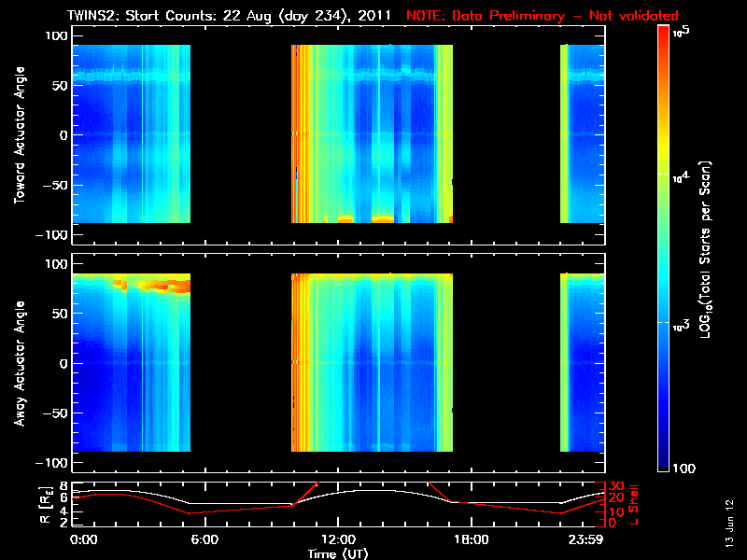The image size is (747, 560).
Task: Click the "50" tick of the Away Actuator panel
Action: point(61,314)
